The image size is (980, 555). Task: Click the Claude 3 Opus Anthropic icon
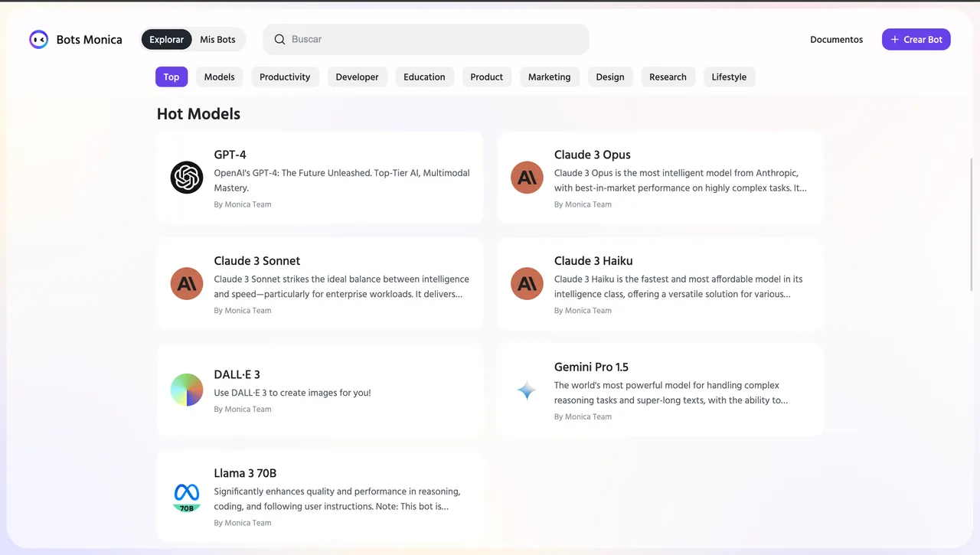(527, 178)
